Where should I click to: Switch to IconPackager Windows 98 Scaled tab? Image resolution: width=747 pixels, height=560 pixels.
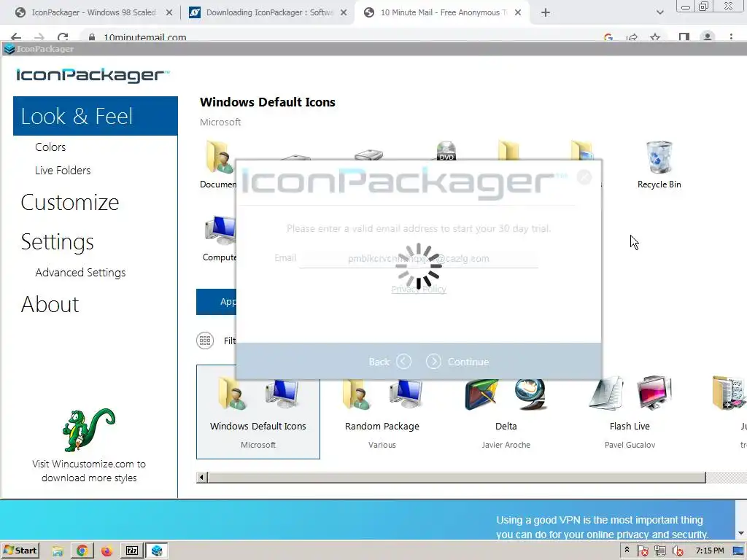point(93,12)
